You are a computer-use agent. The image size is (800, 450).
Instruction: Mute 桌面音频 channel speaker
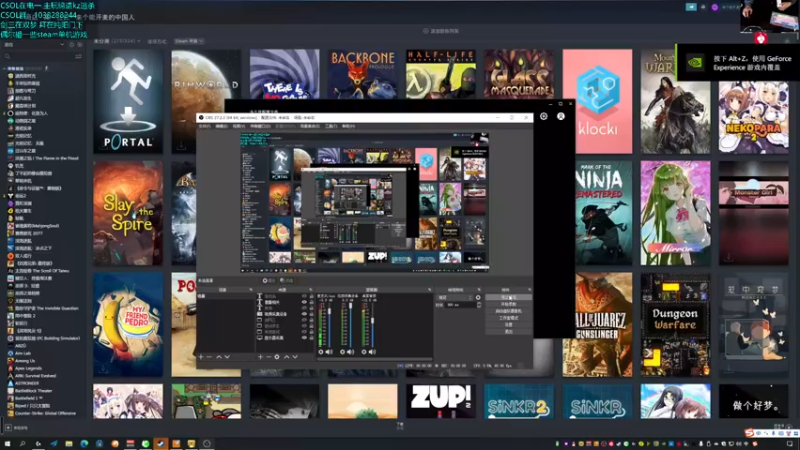tap(372, 352)
